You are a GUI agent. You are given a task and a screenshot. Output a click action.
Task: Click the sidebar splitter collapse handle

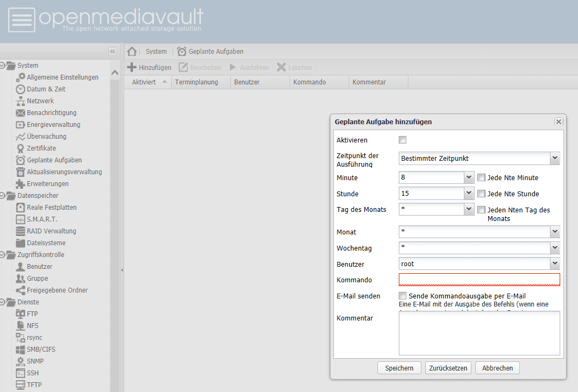pos(122,270)
